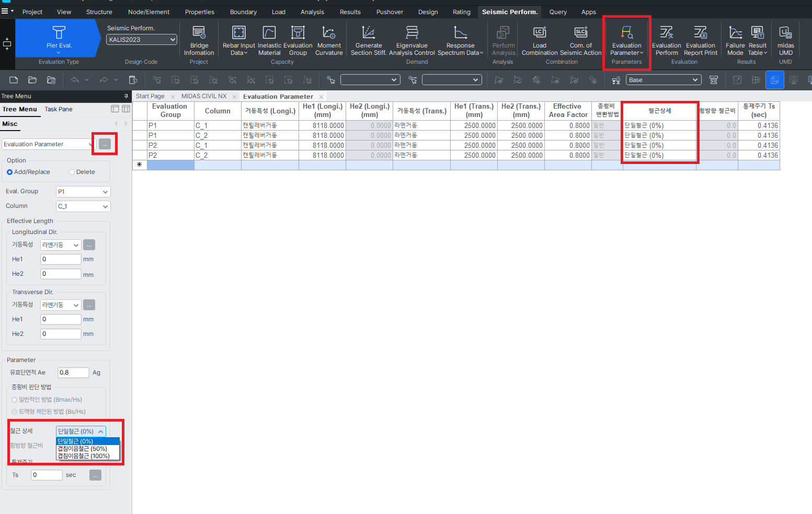Pin the Tree Menu panel
Viewport: 812px width, 514px height.
tap(126, 96)
